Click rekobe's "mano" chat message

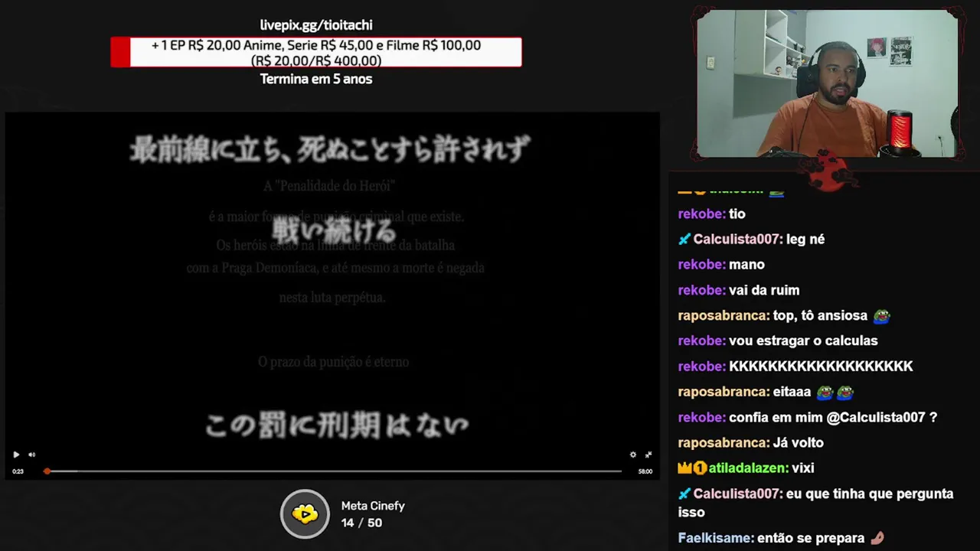(x=721, y=264)
